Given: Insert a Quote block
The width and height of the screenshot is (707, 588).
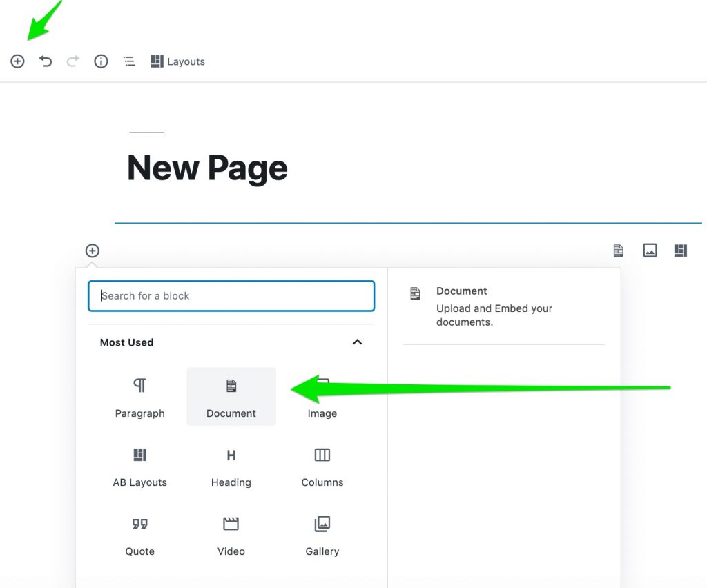Looking at the screenshot, I should [139, 535].
